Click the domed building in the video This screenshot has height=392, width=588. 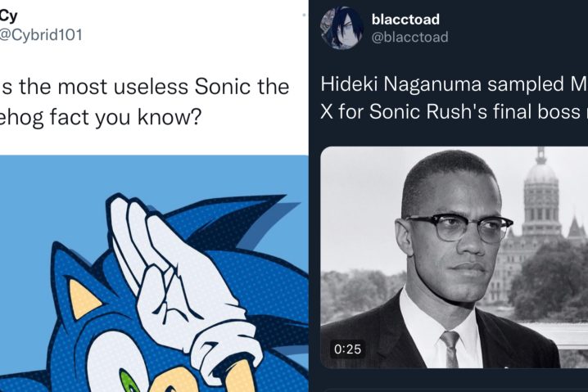click(541, 195)
